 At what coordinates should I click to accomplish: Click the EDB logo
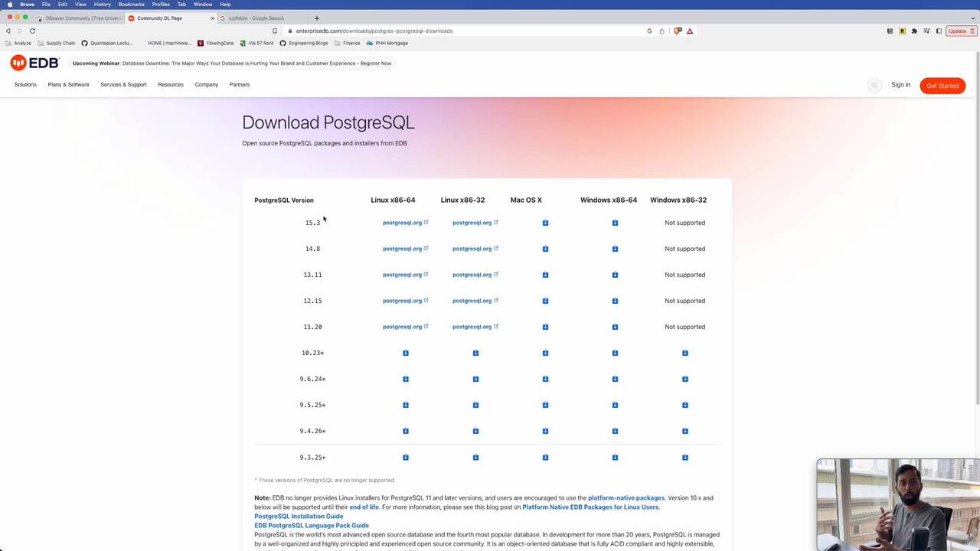[34, 63]
